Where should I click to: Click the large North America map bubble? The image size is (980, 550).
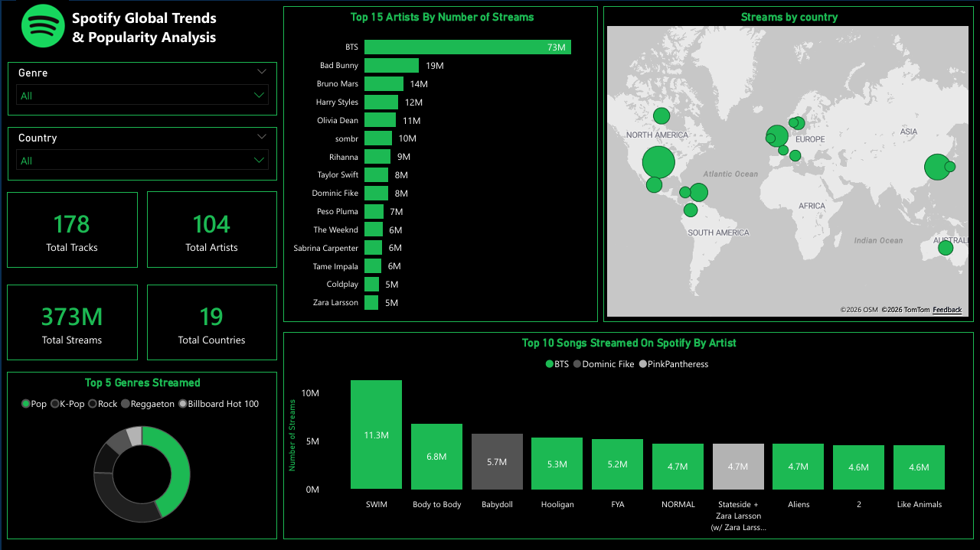[x=658, y=162]
